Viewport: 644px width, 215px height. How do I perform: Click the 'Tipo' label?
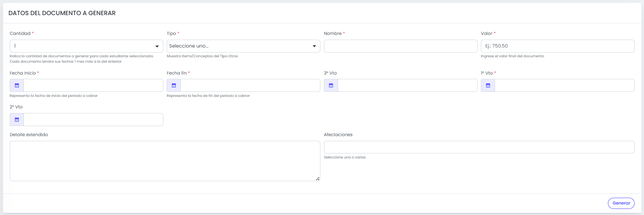(171, 33)
